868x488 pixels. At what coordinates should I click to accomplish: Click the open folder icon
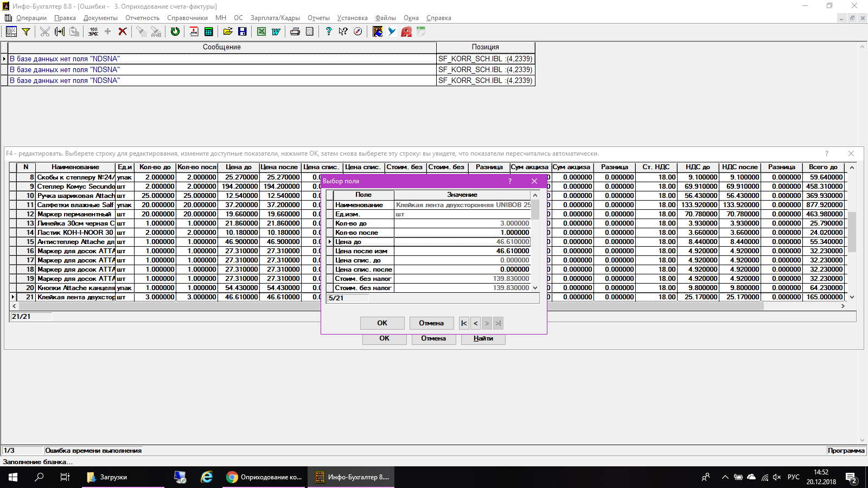click(228, 31)
